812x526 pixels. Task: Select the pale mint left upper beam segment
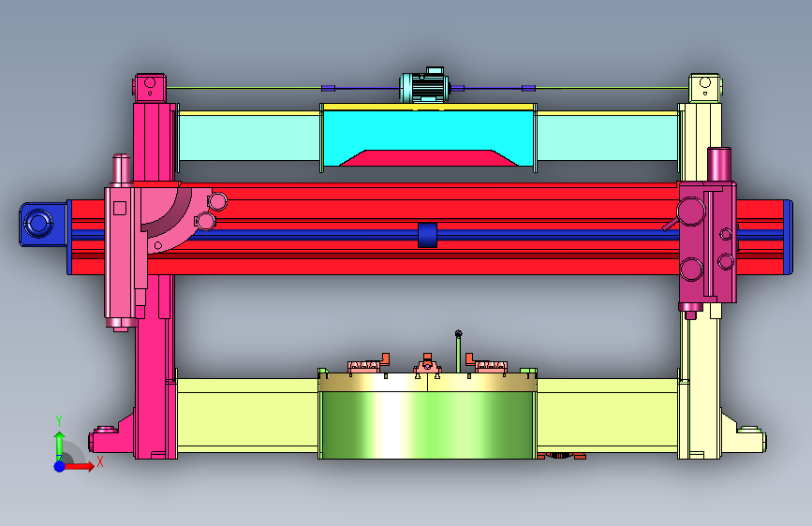(248, 138)
